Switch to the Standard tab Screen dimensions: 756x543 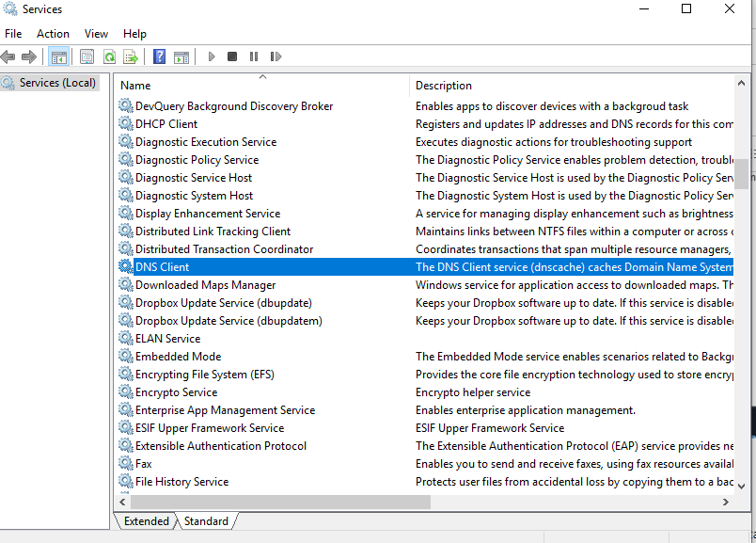pos(206,521)
